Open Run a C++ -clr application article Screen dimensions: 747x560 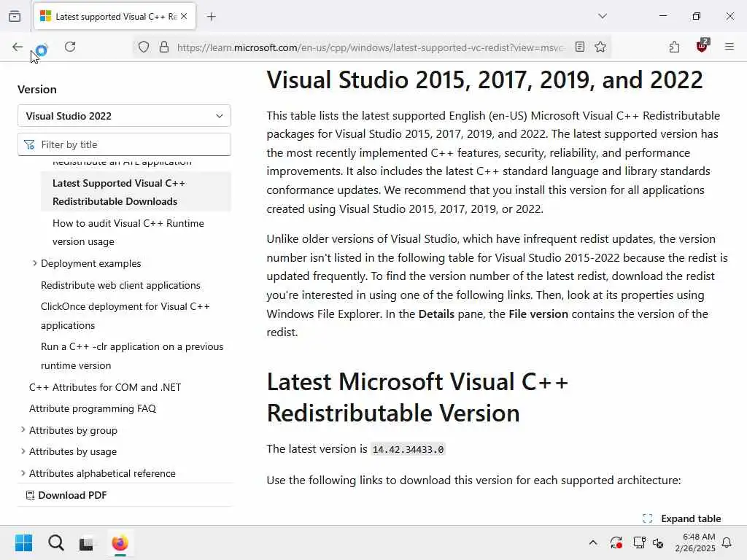(132, 356)
